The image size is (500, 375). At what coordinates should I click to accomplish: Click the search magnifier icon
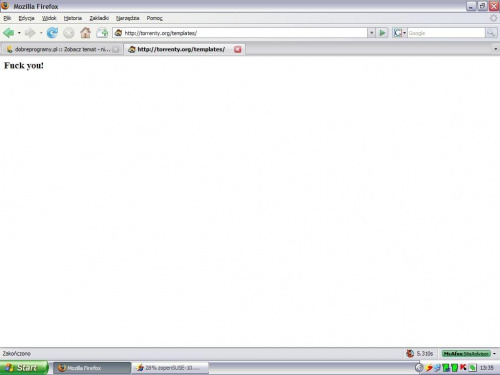[491, 33]
